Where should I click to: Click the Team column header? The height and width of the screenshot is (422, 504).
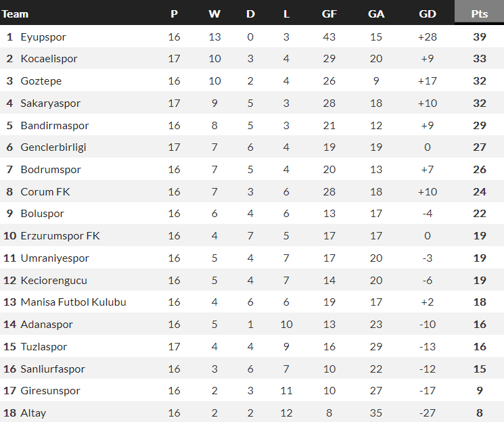[15, 14]
